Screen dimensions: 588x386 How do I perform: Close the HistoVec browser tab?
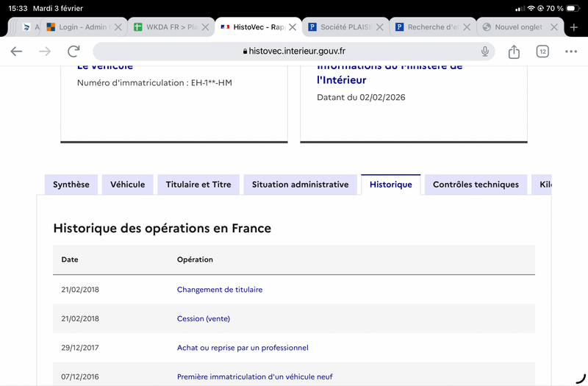(x=293, y=27)
